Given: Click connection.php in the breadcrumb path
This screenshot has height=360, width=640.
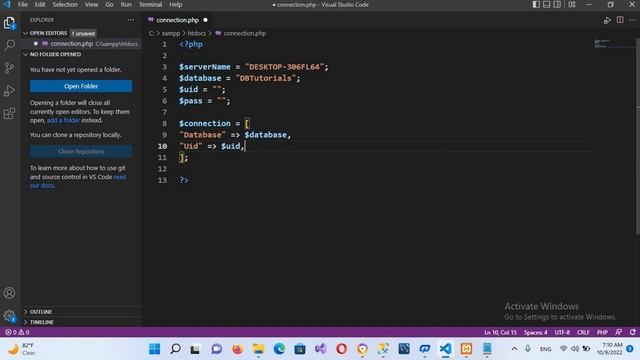Looking at the screenshot, I should 244,33.
